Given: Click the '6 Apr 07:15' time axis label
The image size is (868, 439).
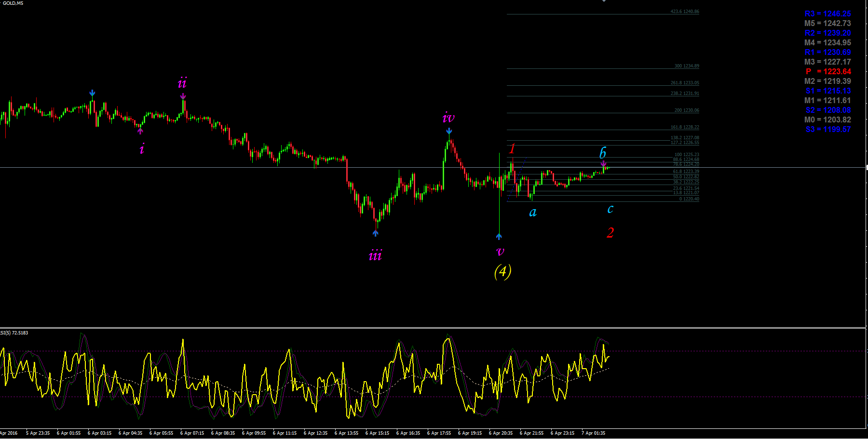Looking at the screenshot, I should pos(192,433).
